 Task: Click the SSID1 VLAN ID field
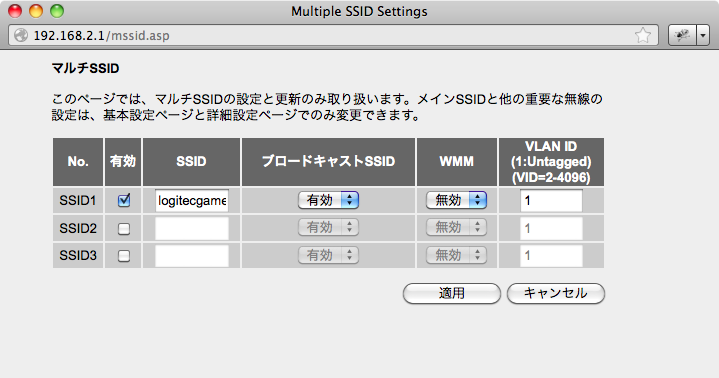point(551,201)
